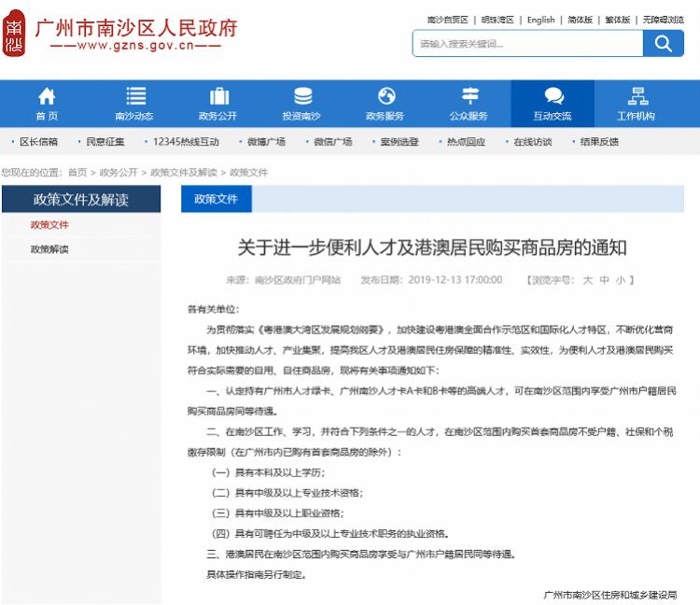This screenshot has width=700, height=605.
Task: Set font size to 小 (small)
Action: pyautogui.click(x=620, y=279)
